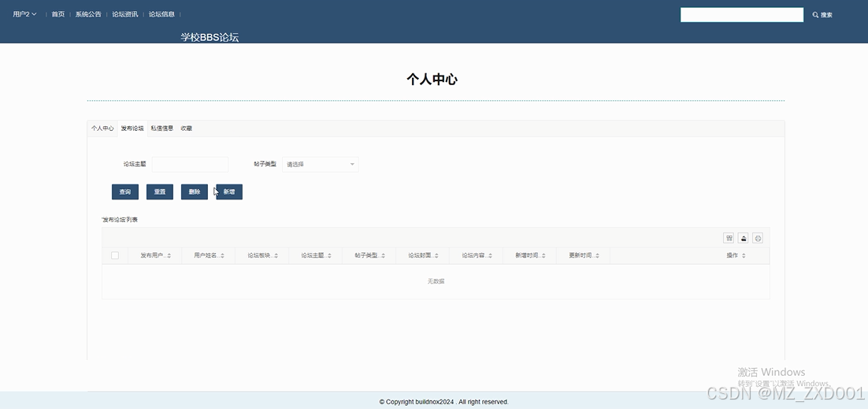This screenshot has height=409, width=868.
Task: Click the print icon above the table
Action: [758, 238]
